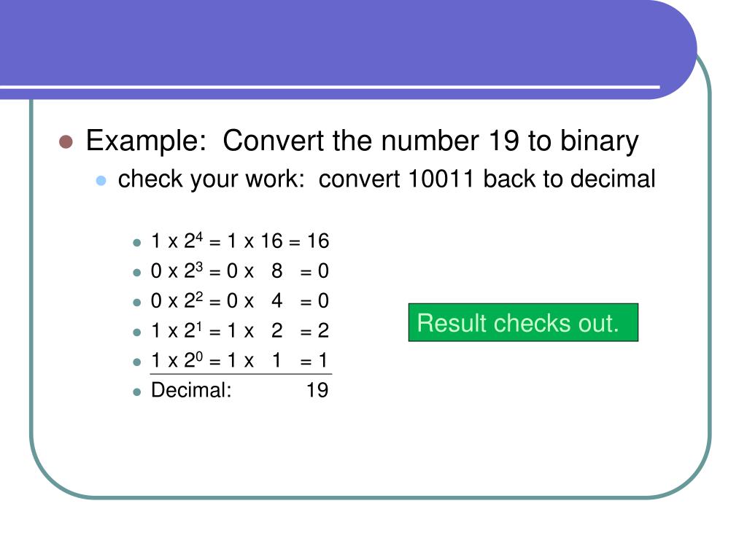Select the check your work subtitle line

coord(387,179)
